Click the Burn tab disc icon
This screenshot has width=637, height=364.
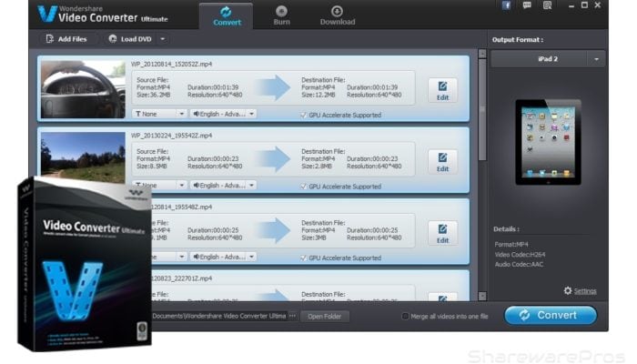tap(281, 11)
